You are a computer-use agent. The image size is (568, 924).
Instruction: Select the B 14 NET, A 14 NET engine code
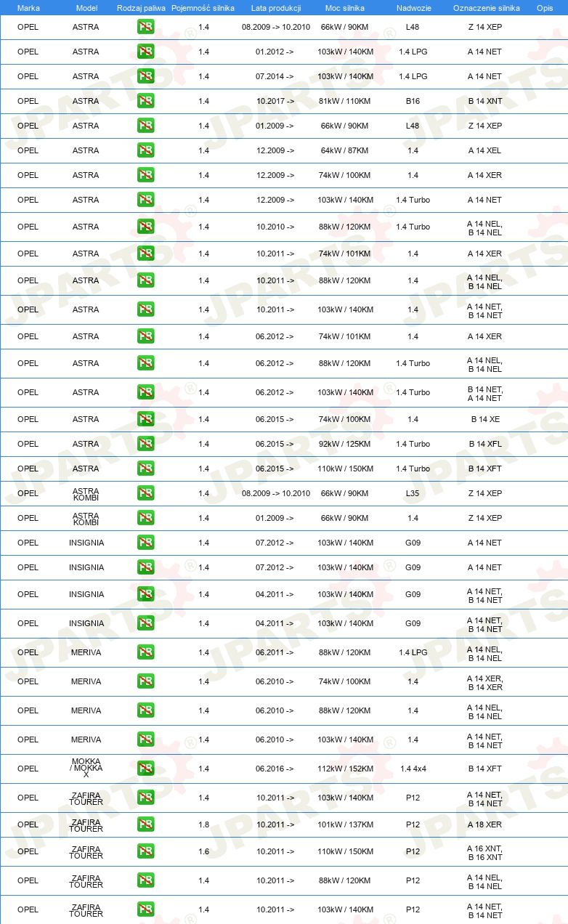[485, 394]
